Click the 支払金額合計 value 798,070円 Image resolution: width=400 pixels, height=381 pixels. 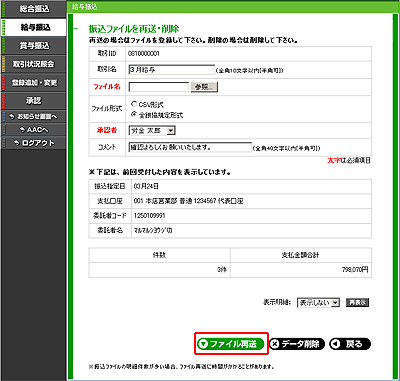355,270
